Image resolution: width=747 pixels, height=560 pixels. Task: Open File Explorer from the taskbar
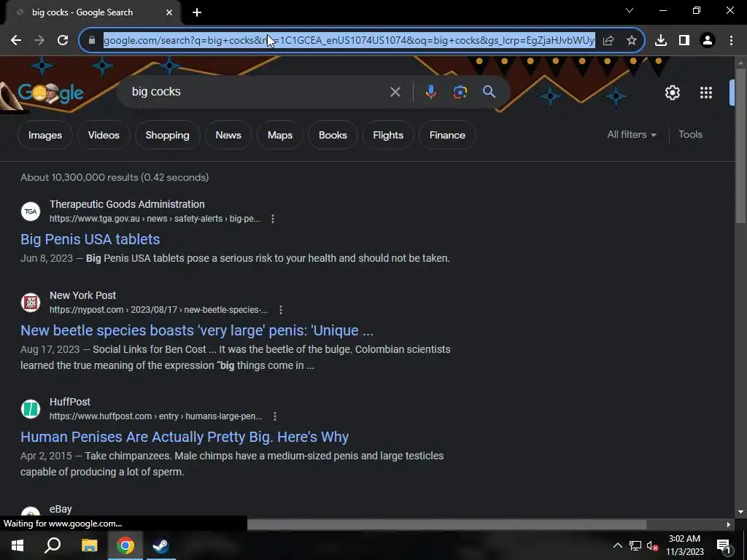tap(89, 545)
